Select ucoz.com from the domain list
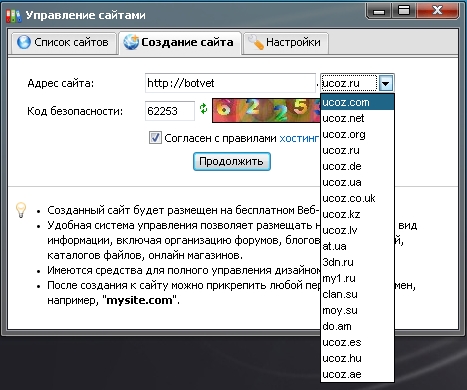Viewport: 467px width, 390px height. pos(357,102)
